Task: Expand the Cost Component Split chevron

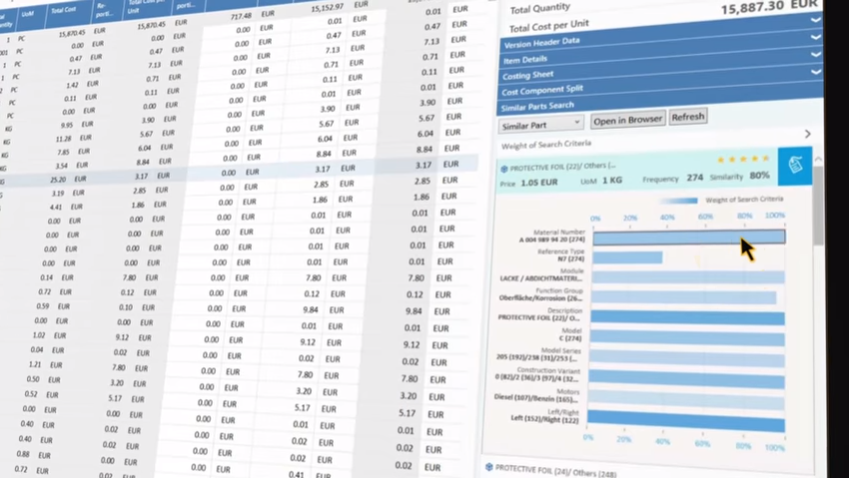Action: 815,71
